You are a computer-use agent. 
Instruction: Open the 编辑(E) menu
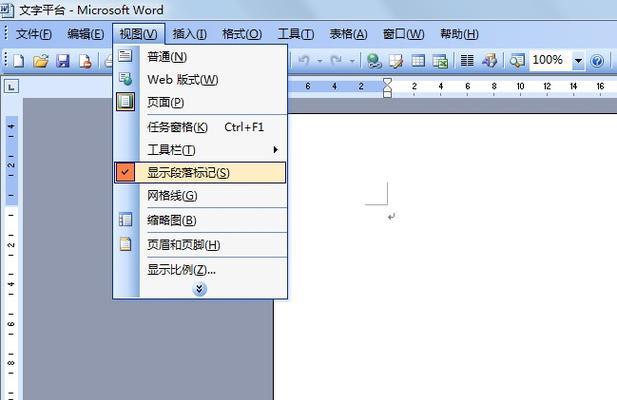pyautogui.click(x=85, y=34)
